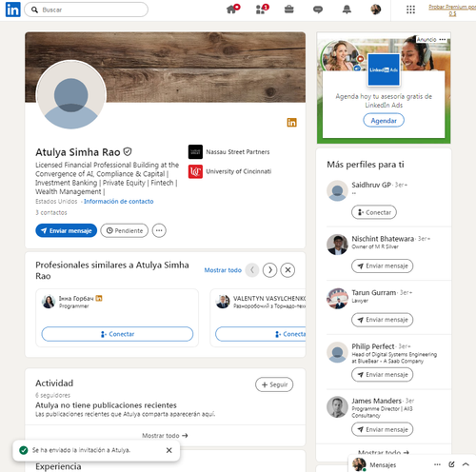Open the Mensajes chat panel header

(x=383, y=464)
